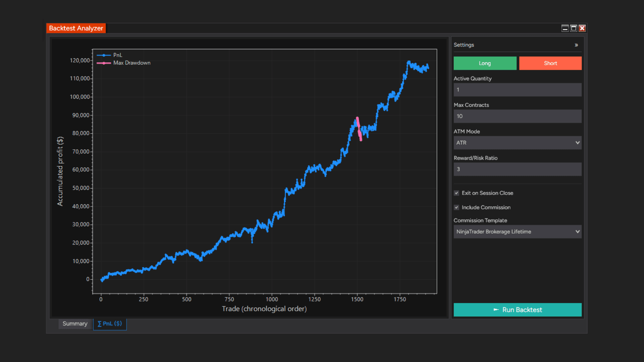Collapse the Settings panel with double chevron
Screen dimensions: 644x362
pyautogui.click(x=576, y=45)
